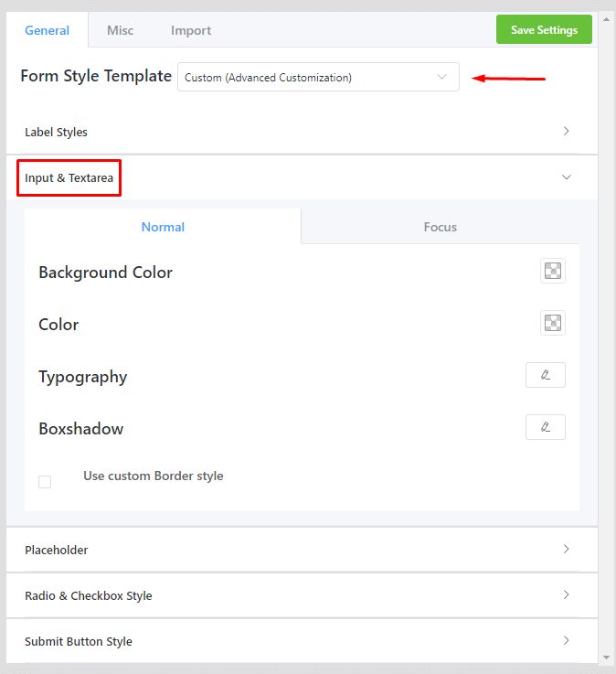The width and height of the screenshot is (616, 674).
Task: Pick the text Color swatch
Action: pos(552,323)
